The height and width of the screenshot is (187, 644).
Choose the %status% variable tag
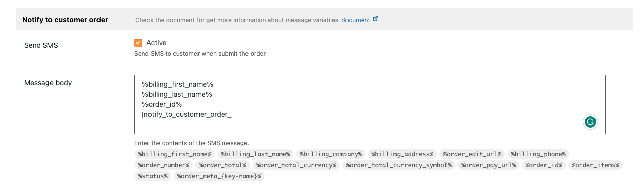(x=153, y=176)
